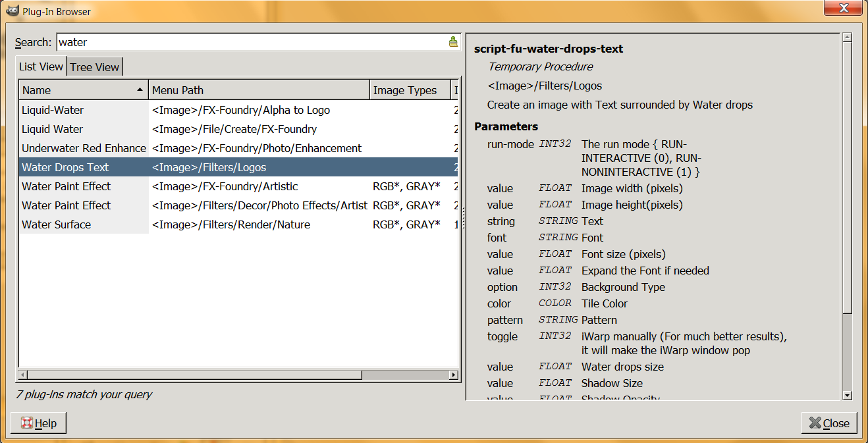Select the Liquid-Water plug-in row
The height and width of the screenshot is (443, 868).
(x=238, y=110)
